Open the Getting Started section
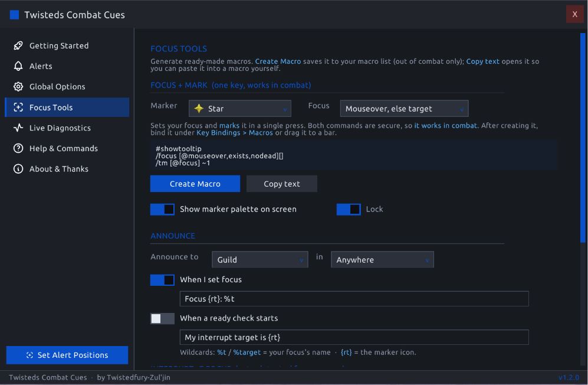The height and width of the screenshot is (385, 588). point(67,46)
